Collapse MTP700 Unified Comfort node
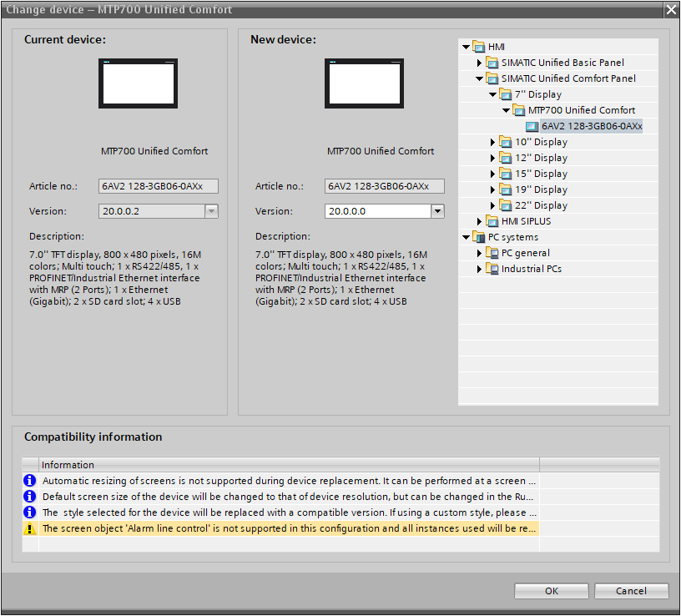Viewport: 681px width, 616px height. pos(507,110)
